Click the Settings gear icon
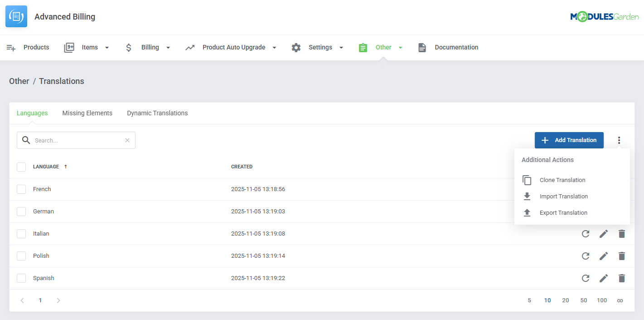The height and width of the screenshot is (320, 644). 296,47
